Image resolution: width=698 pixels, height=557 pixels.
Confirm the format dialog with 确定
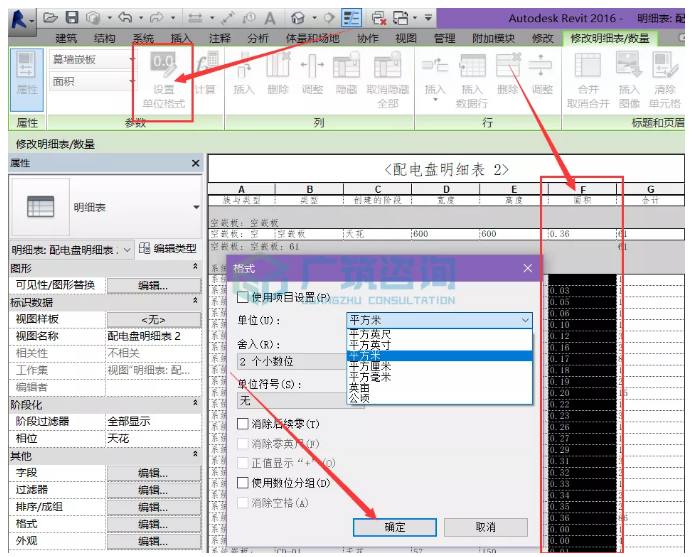[394, 527]
